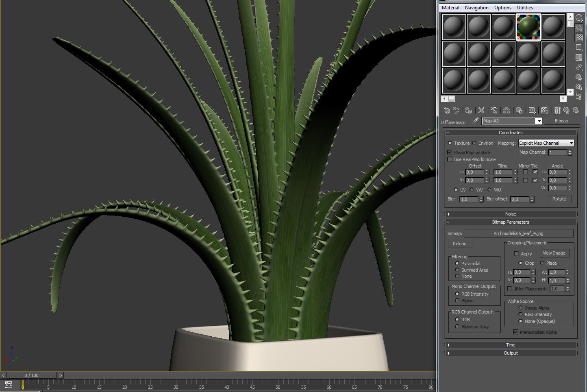
Task: Click the next frame arrow on time slider
Action: pos(60,375)
